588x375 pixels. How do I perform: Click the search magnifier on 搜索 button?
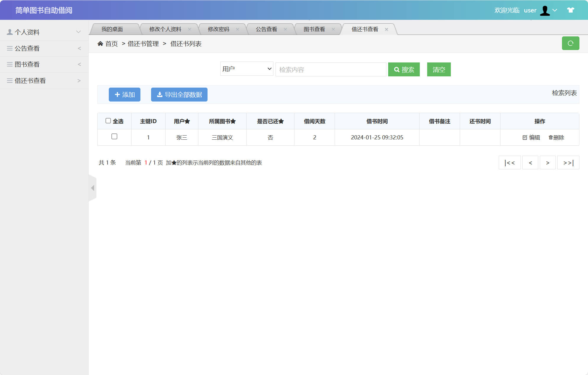397,69
